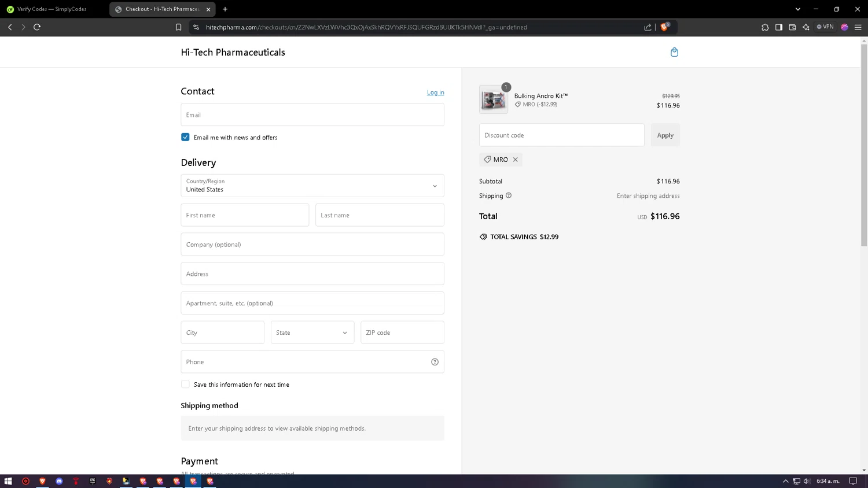View site information icon next to URL

(x=196, y=27)
